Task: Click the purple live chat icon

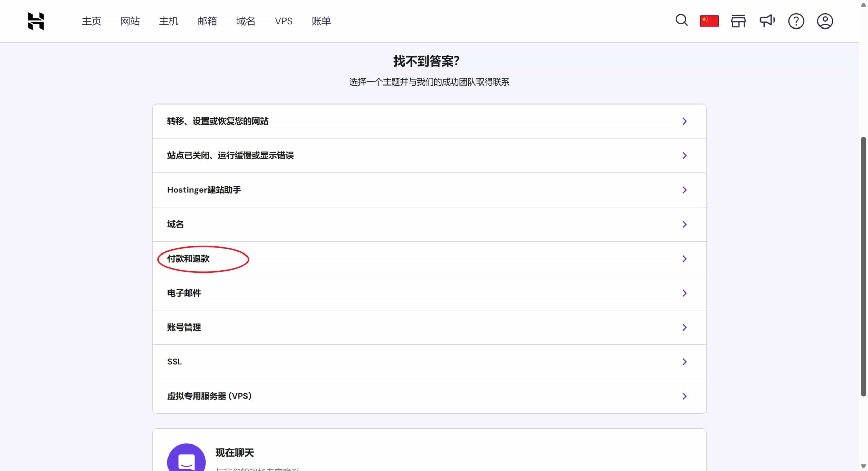Action: tap(186, 458)
